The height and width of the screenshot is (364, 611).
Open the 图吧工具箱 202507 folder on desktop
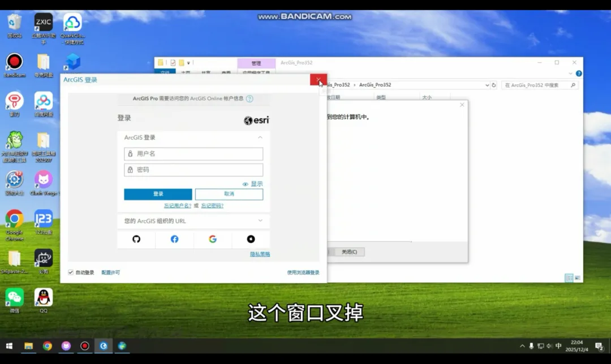click(43, 146)
